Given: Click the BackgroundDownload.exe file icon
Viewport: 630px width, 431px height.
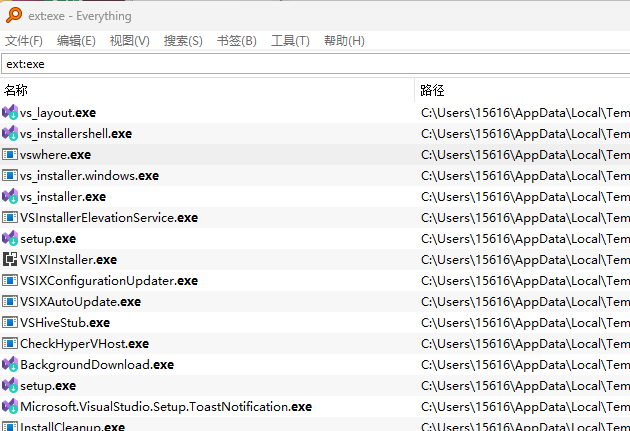Looking at the screenshot, I should coord(10,364).
